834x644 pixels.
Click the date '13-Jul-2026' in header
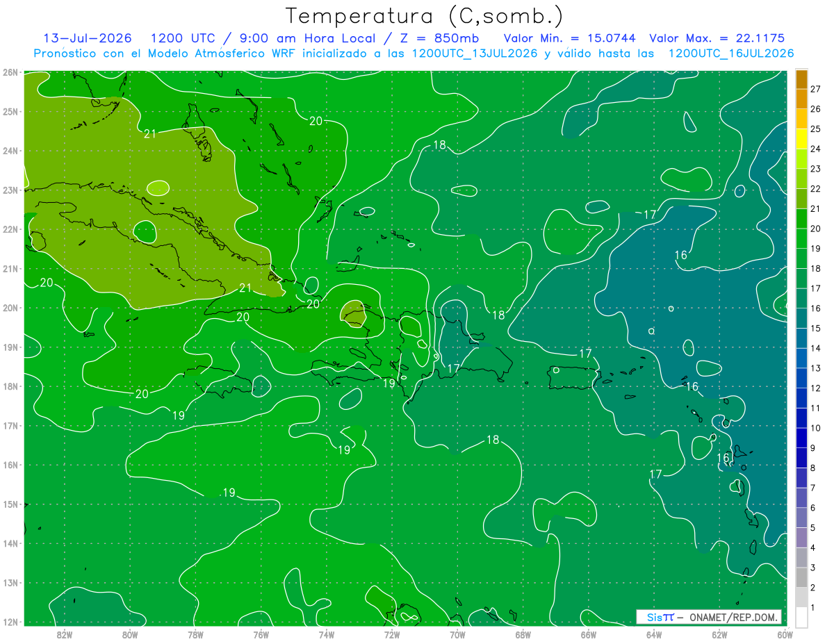88,38
